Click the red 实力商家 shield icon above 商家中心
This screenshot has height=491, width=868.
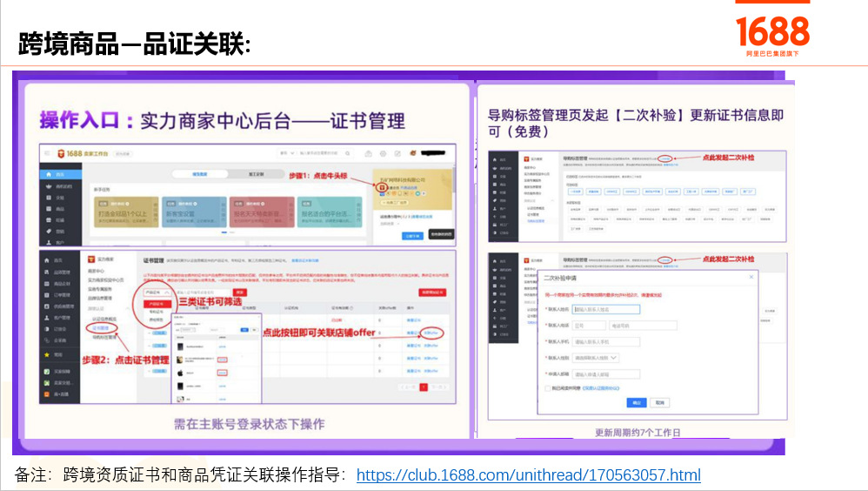(x=91, y=259)
